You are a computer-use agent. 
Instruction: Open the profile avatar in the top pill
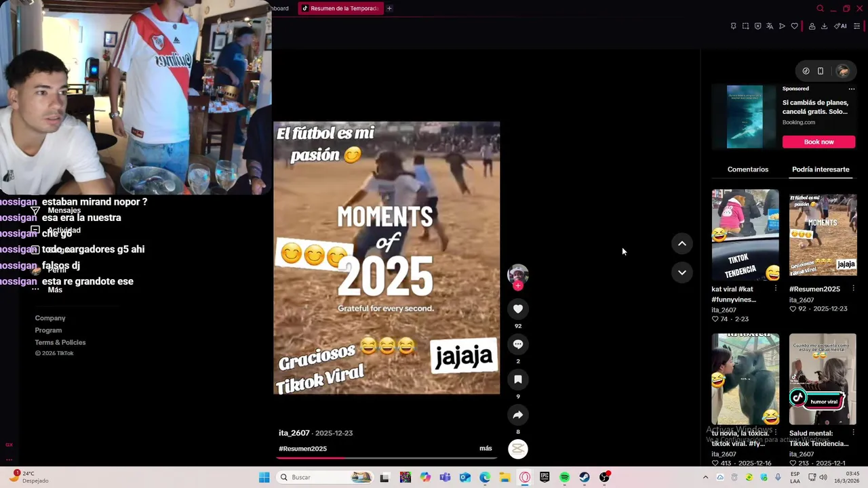click(842, 70)
